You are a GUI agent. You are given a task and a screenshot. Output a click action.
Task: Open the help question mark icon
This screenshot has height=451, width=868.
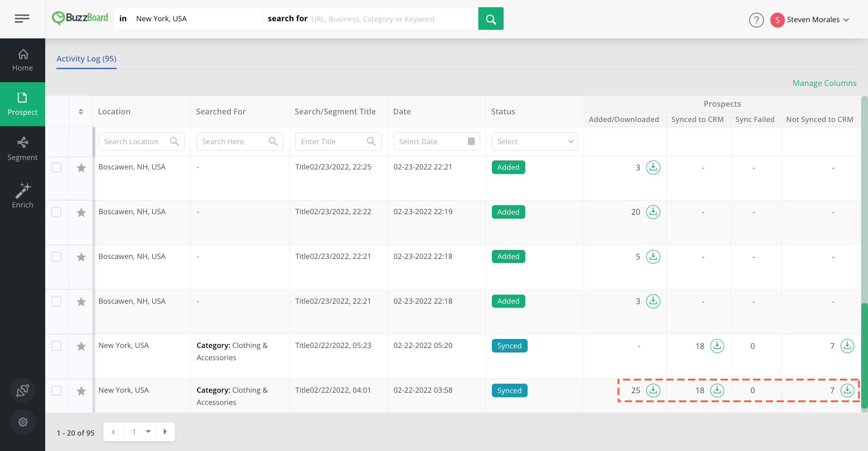coord(756,20)
